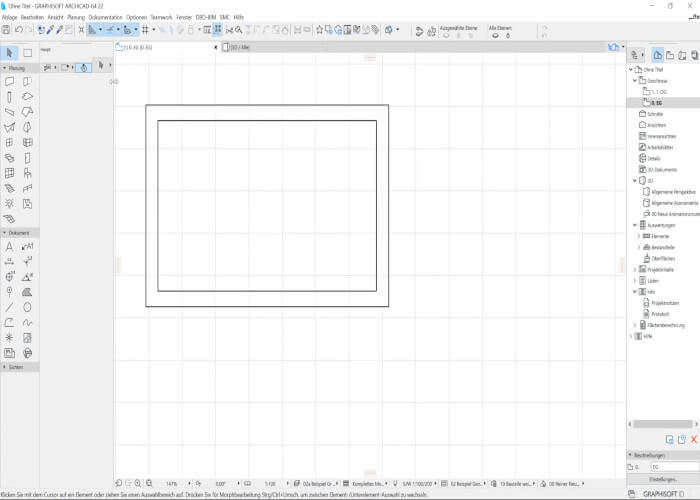The image size is (700, 500).
Task: Open the Project Map in Navigator
Action: coord(658,55)
